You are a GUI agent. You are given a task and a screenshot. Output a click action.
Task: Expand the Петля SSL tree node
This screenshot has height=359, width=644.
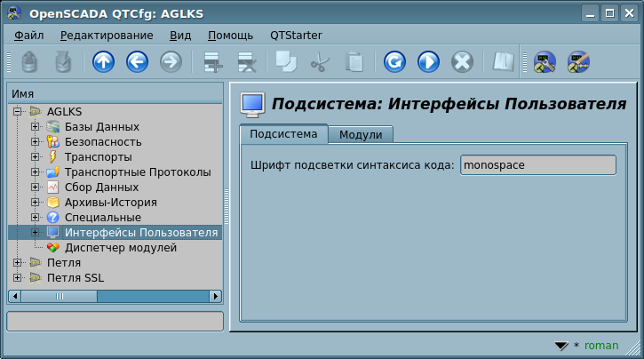pyautogui.click(x=18, y=277)
